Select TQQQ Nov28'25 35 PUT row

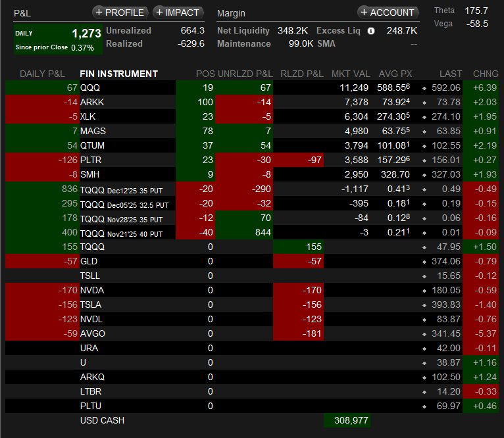(252, 218)
